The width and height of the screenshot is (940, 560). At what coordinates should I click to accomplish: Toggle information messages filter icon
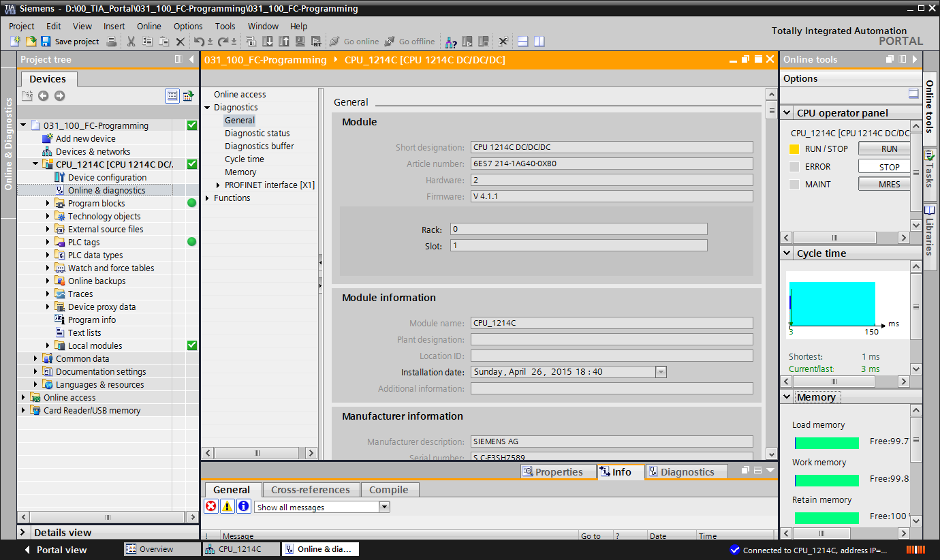click(x=244, y=506)
